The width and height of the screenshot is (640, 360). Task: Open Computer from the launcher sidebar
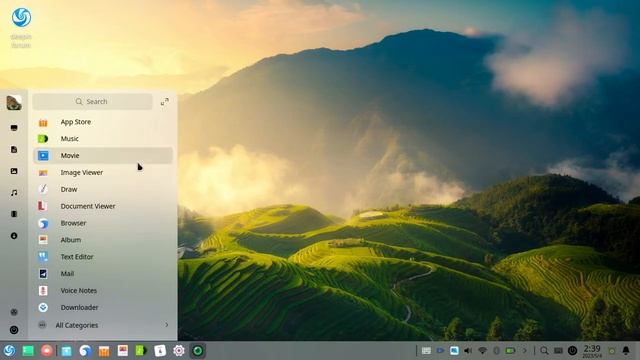click(14, 128)
